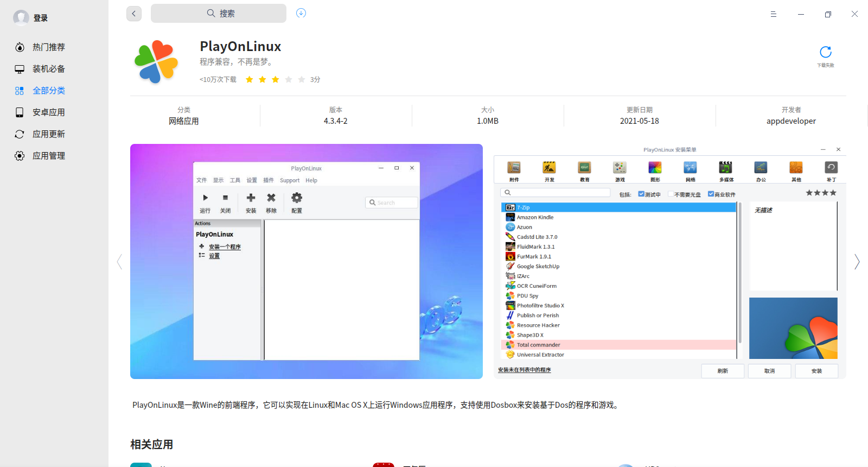Open 热门推荐 in the sidebar

[x=48, y=47]
